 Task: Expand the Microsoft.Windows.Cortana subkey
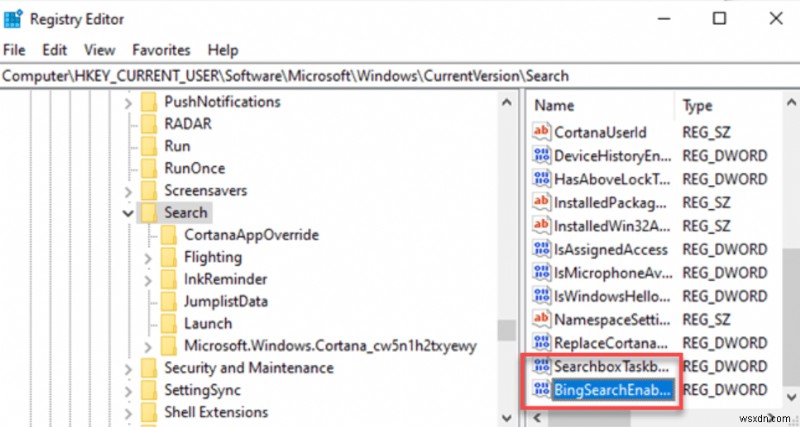(x=148, y=347)
